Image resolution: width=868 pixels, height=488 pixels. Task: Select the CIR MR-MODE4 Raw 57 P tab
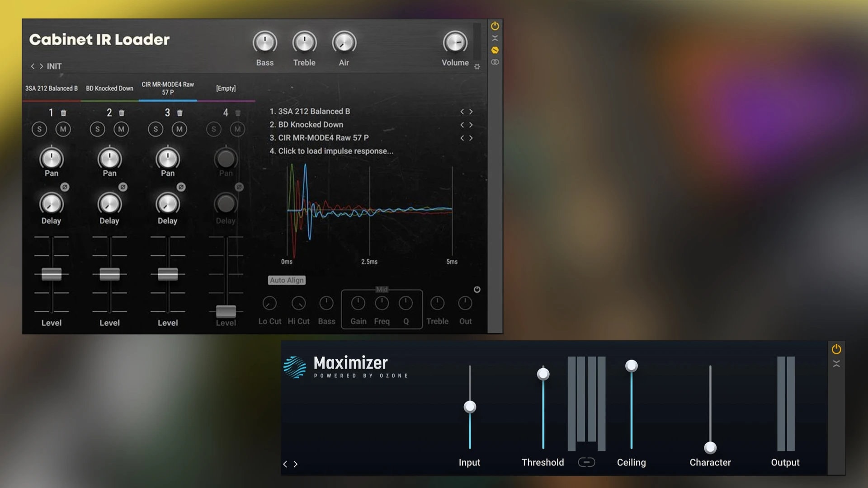tap(168, 89)
